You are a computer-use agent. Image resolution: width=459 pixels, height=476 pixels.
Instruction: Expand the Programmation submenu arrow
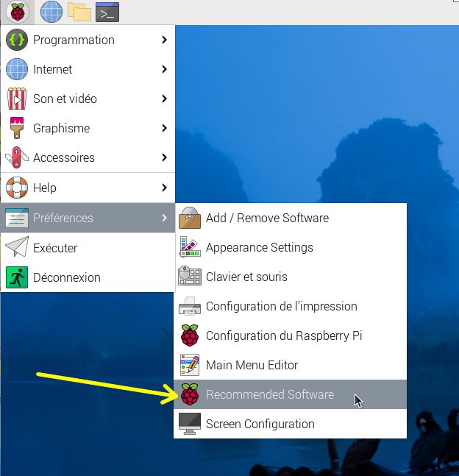pyautogui.click(x=164, y=40)
